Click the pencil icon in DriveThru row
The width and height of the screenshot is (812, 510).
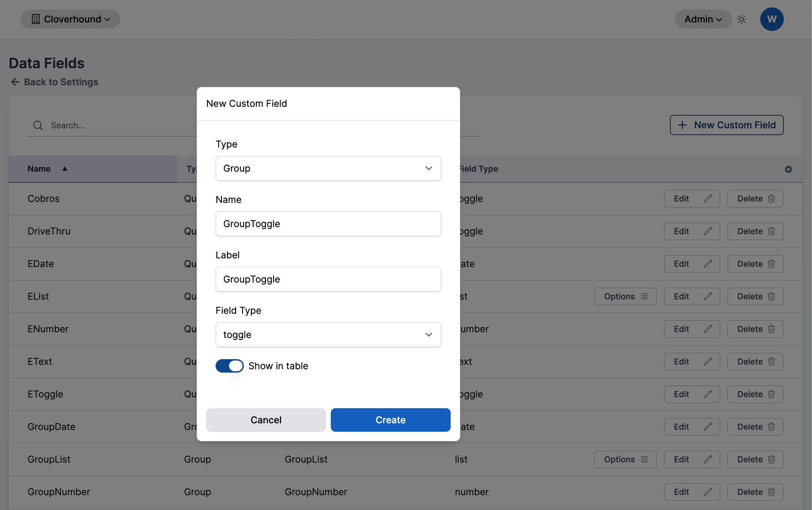pos(708,231)
